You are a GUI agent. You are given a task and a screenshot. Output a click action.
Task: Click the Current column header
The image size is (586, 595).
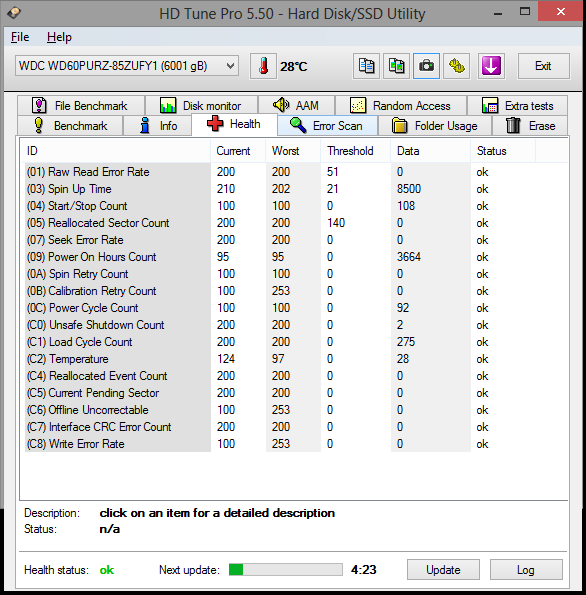(x=238, y=151)
